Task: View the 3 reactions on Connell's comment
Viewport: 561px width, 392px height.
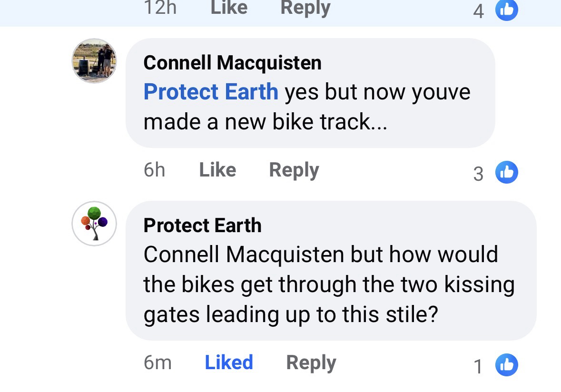Action: [478, 174]
